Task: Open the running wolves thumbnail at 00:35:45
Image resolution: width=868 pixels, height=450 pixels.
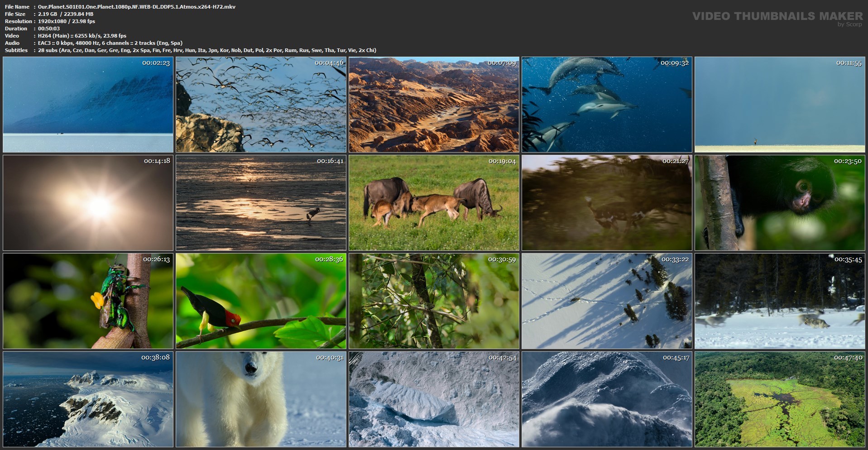Action: [780, 301]
